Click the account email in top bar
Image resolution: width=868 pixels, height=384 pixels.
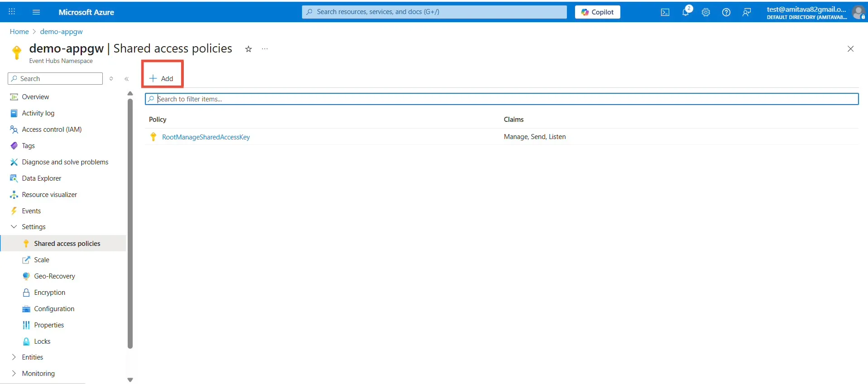(x=806, y=9)
